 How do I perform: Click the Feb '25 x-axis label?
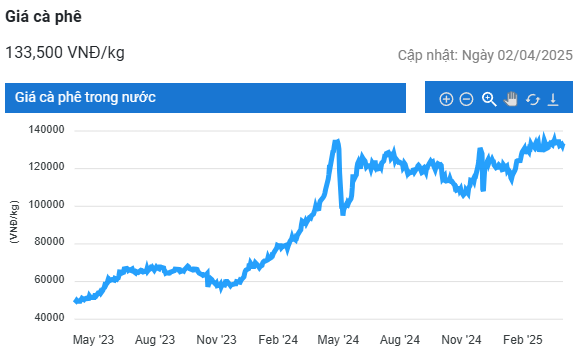(522, 340)
